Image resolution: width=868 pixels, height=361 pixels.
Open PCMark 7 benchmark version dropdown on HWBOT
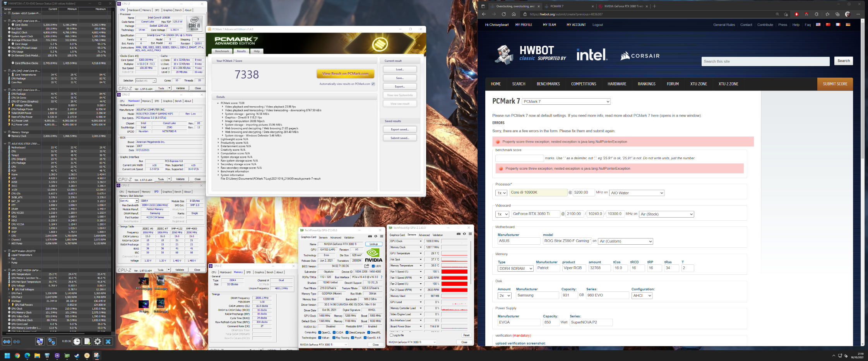(566, 102)
